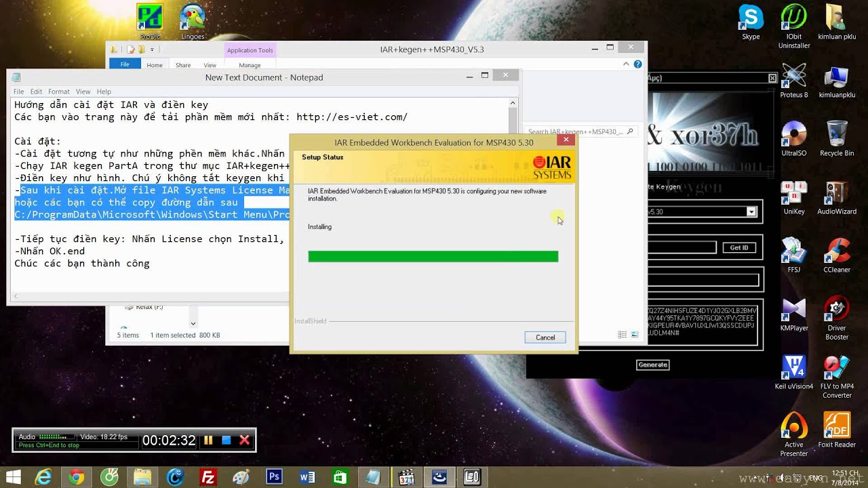Open the Notepad Help menu
The height and width of the screenshot is (488, 868).
tap(104, 91)
